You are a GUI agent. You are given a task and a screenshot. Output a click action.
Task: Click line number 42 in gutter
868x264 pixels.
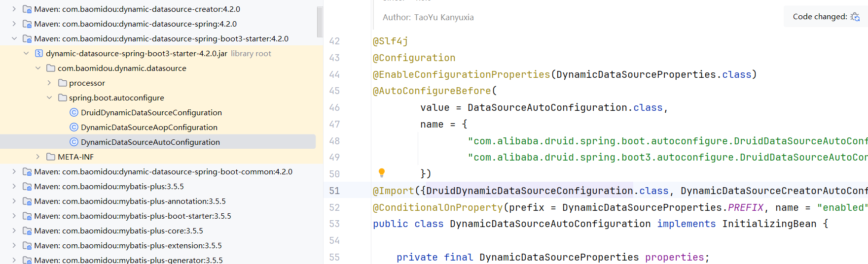[x=334, y=41]
